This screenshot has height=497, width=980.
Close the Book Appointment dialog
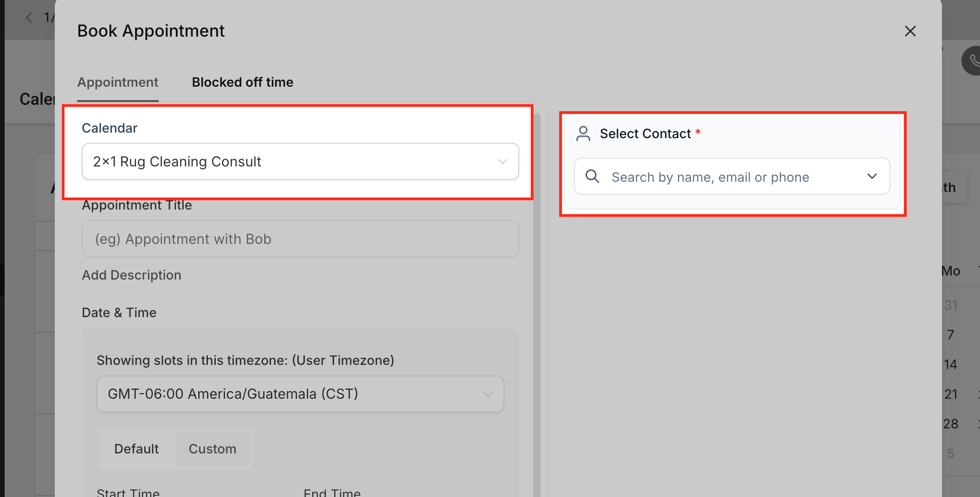910,31
